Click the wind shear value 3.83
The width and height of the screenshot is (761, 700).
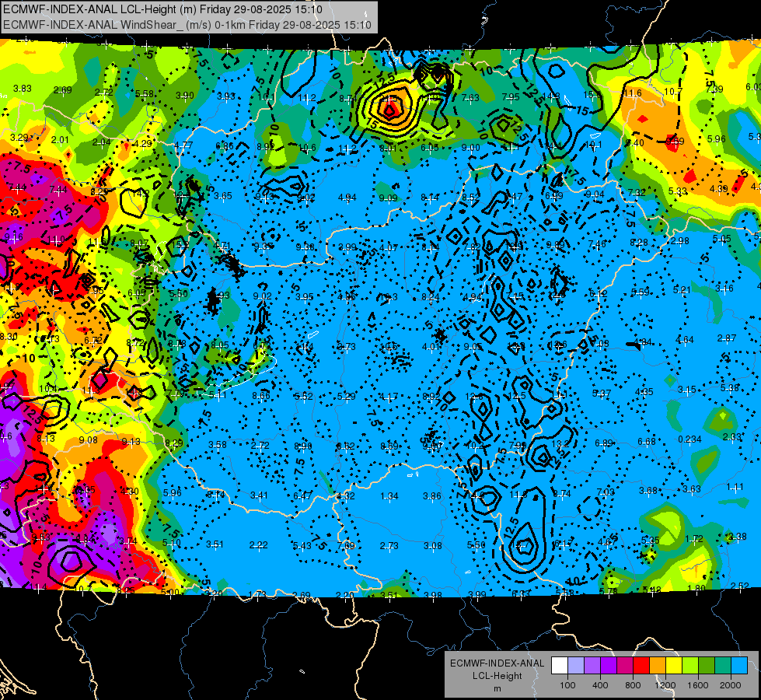[x=23, y=89]
